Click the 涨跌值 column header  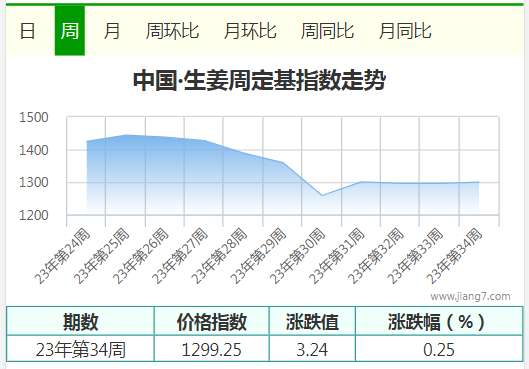(312, 321)
